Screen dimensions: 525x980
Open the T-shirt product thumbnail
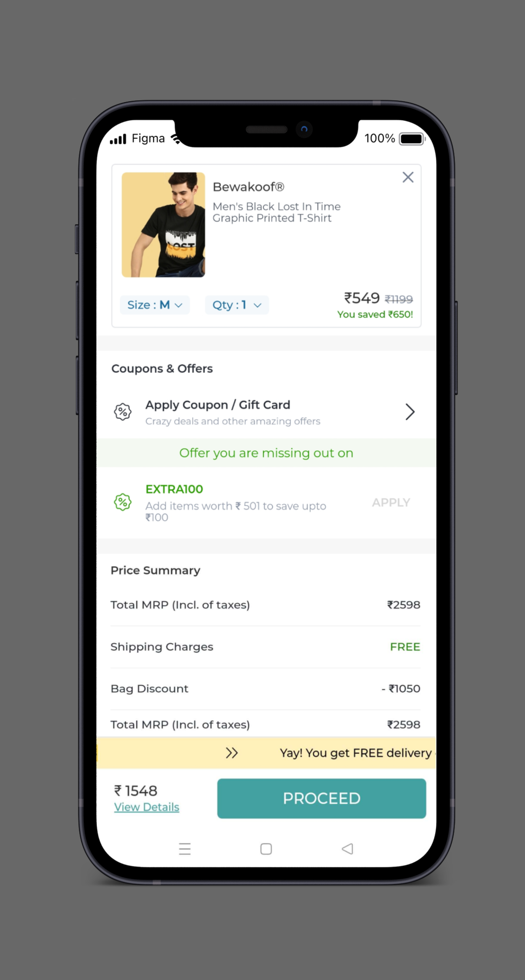[163, 225]
